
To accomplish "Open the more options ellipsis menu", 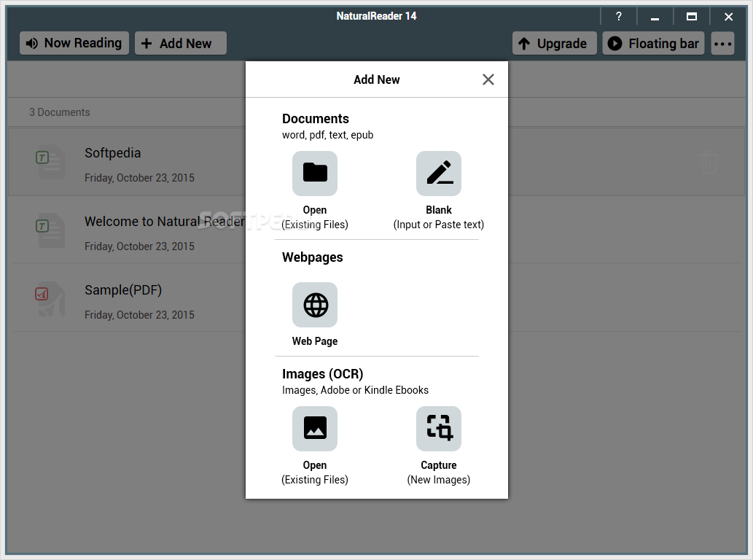I will coord(722,43).
